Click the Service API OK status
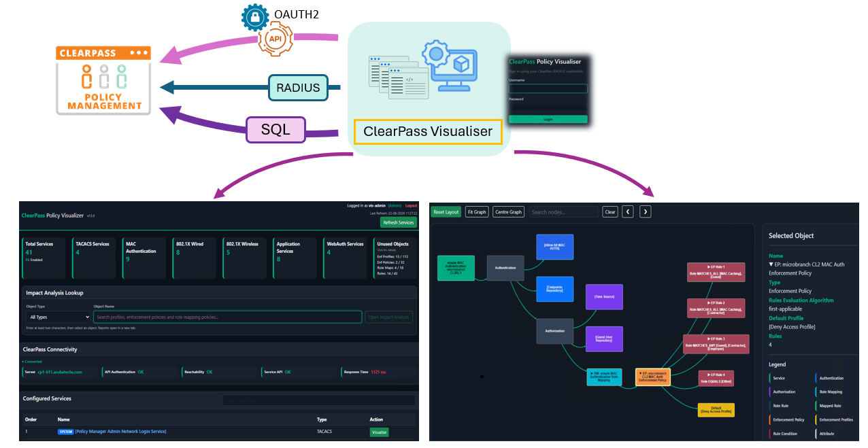The height and width of the screenshot is (448, 868). [x=288, y=372]
